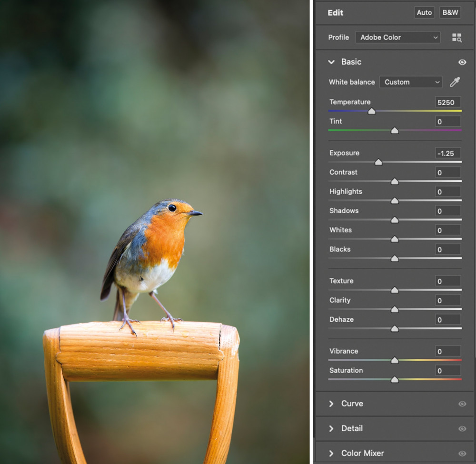Image resolution: width=476 pixels, height=464 pixels.
Task: Open the Profile dropdown showing Adobe Color
Action: (x=397, y=37)
